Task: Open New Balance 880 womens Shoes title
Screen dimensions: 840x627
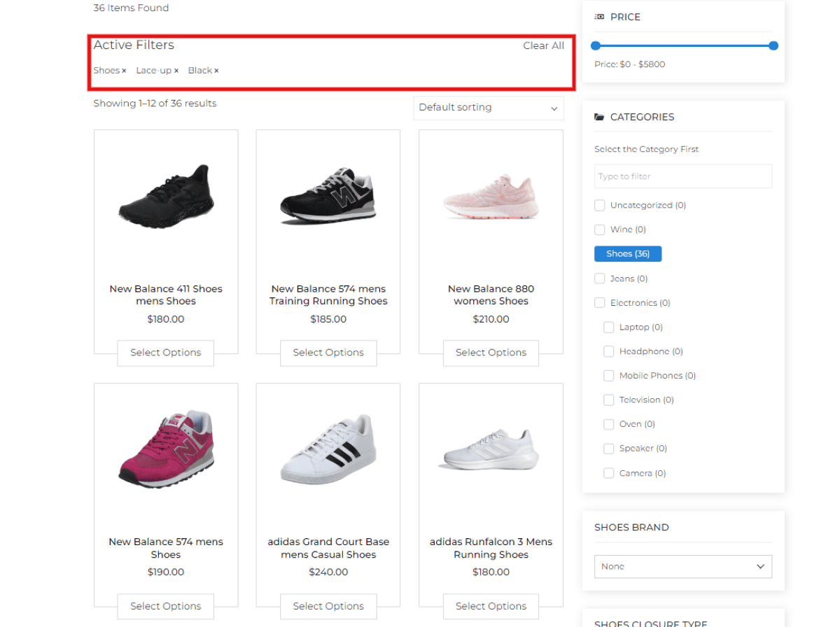Action: click(491, 295)
